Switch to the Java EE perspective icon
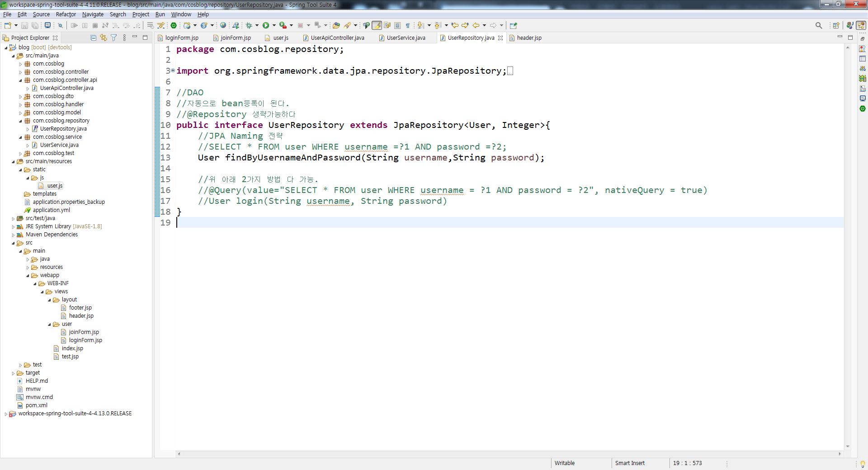868x470 pixels. click(x=850, y=25)
